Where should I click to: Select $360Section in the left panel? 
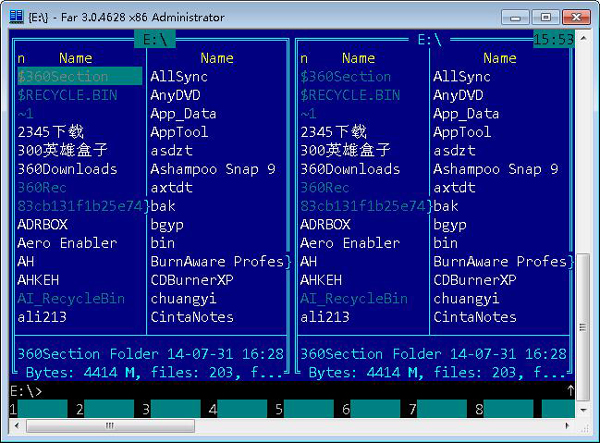[x=80, y=76]
